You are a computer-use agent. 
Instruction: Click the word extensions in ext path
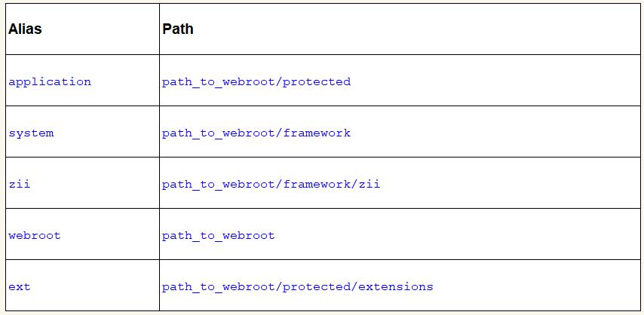coord(396,286)
